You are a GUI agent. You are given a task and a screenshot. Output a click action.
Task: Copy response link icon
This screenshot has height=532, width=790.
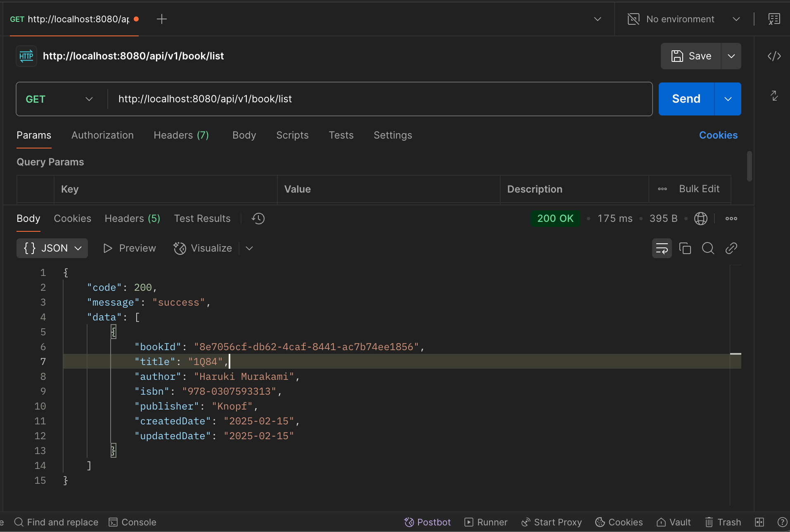(x=731, y=248)
